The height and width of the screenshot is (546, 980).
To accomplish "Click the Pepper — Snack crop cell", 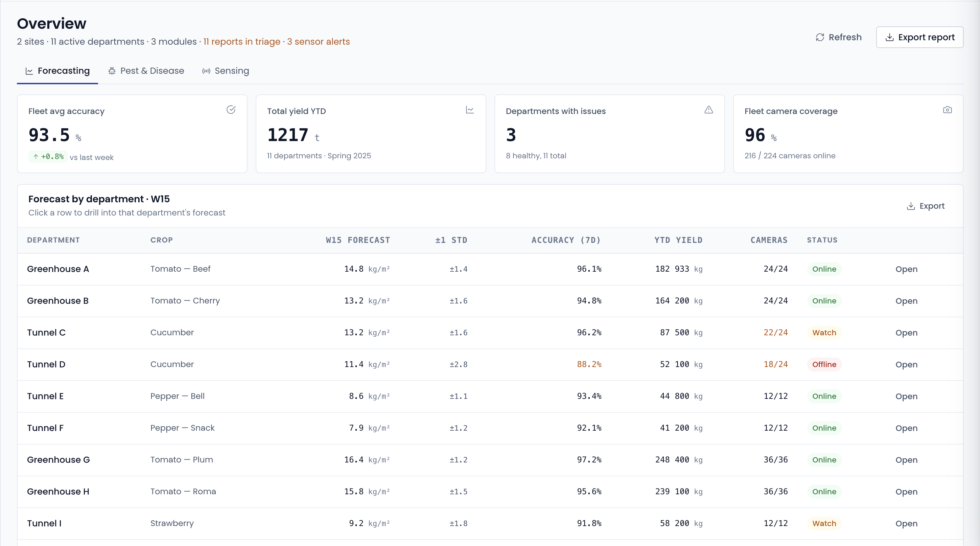I will coord(183,428).
